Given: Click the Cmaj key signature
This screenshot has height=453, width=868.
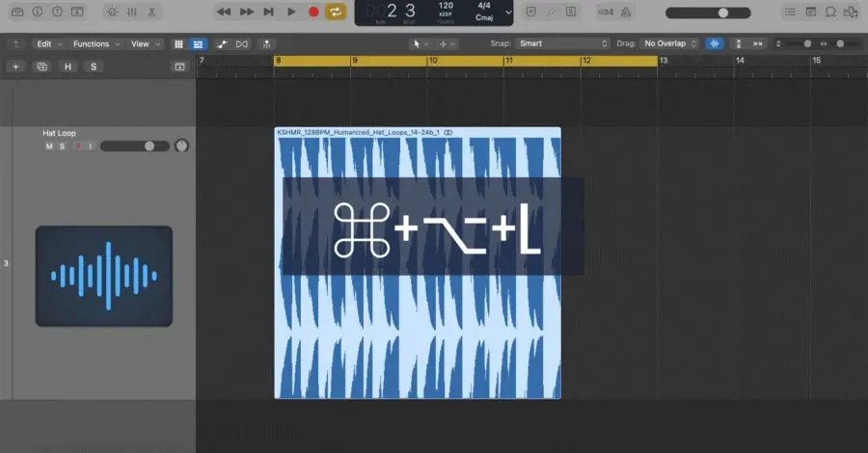Looking at the screenshot, I should click(484, 17).
